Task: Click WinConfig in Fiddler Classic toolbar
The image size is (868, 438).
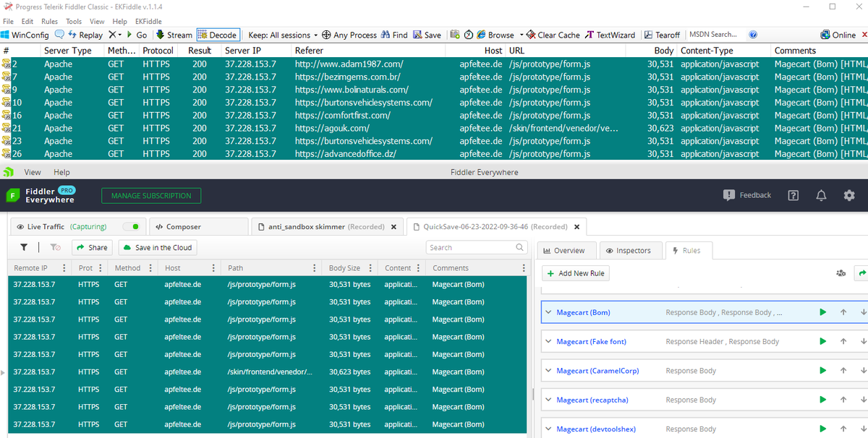Action: click(x=25, y=35)
